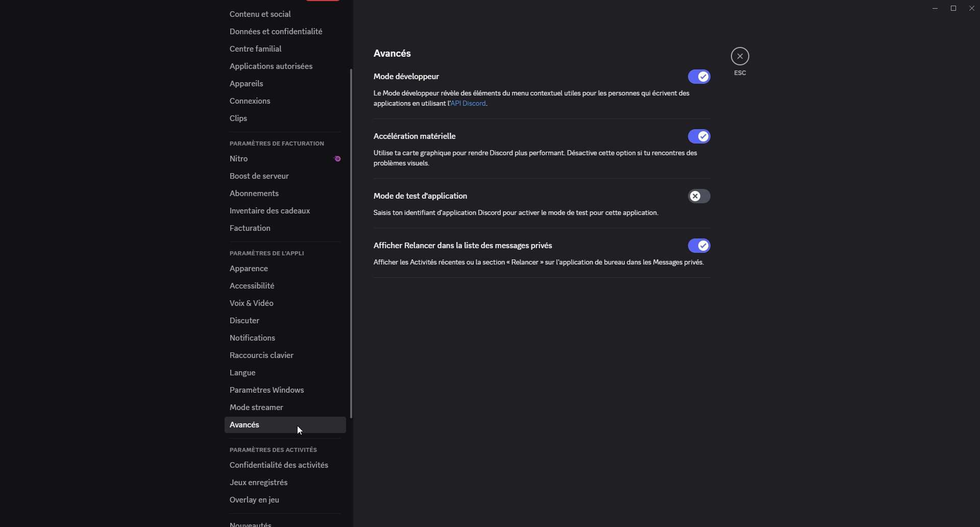The width and height of the screenshot is (980, 527).
Task: Turn off Accélération matérielle
Action: click(700, 136)
